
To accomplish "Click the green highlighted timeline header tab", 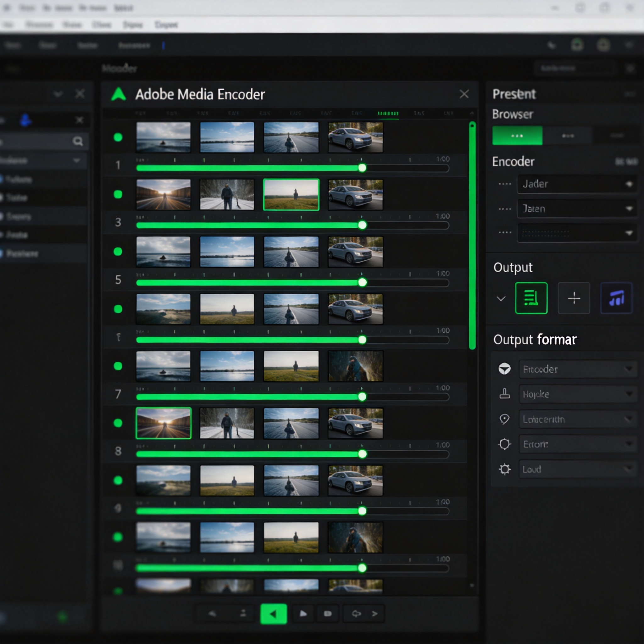I will (x=388, y=114).
